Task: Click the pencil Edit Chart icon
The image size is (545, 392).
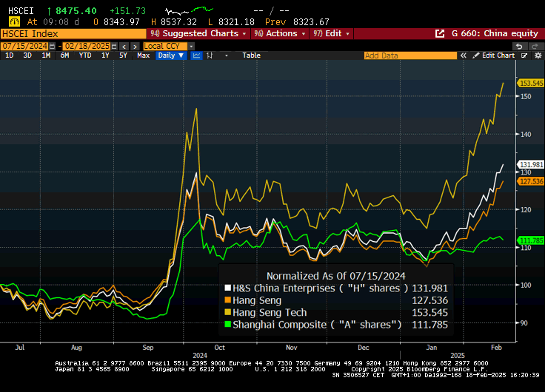Action: click(x=476, y=55)
